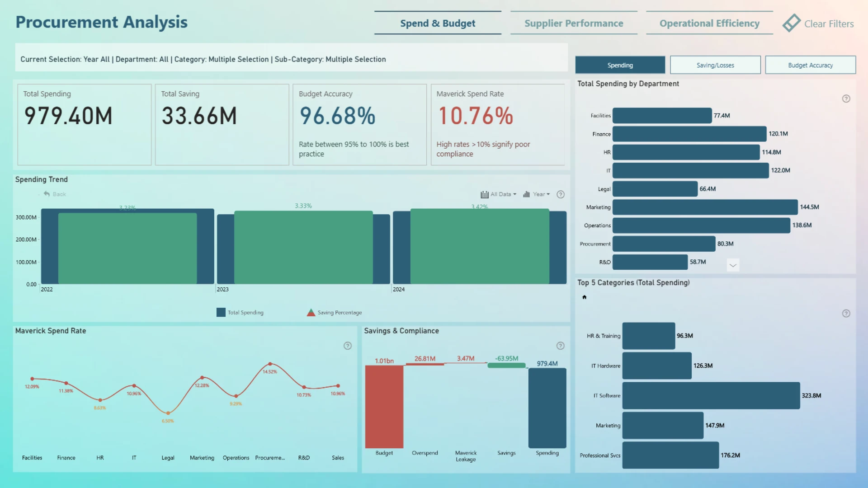Click the calendar icon beside All Data
Image resolution: width=868 pixels, height=488 pixels.
(485, 194)
